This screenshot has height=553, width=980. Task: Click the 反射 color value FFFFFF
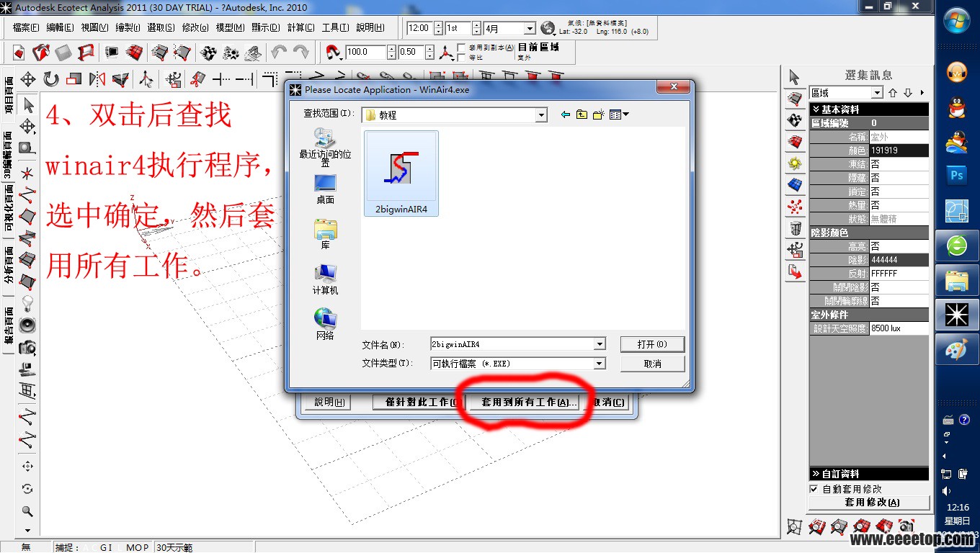(x=899, y=274)
